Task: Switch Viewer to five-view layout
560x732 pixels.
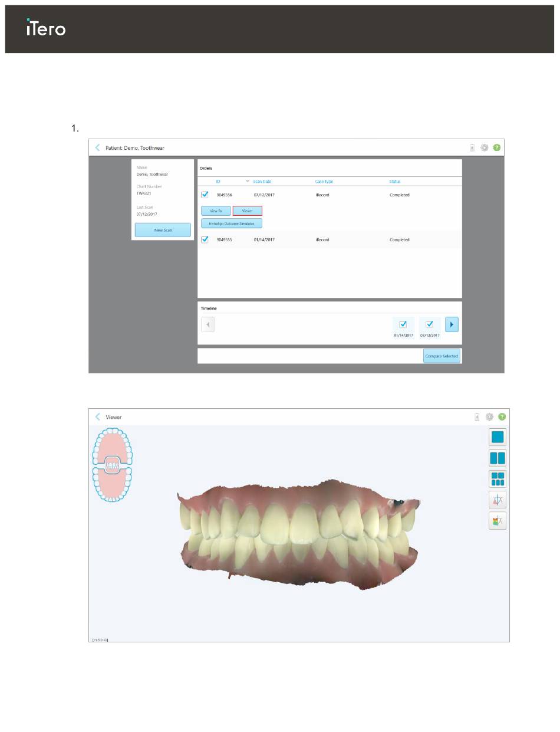Action: coord(498,479)
